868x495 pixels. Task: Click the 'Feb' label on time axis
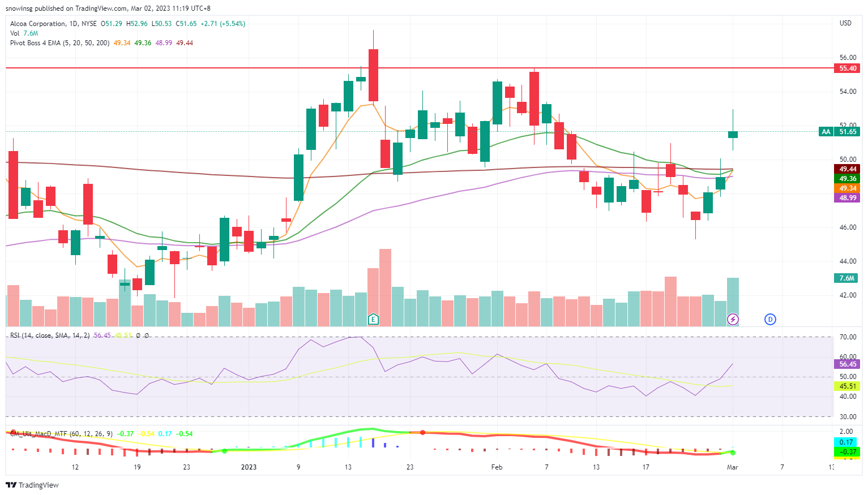click(x=497, y=467)
